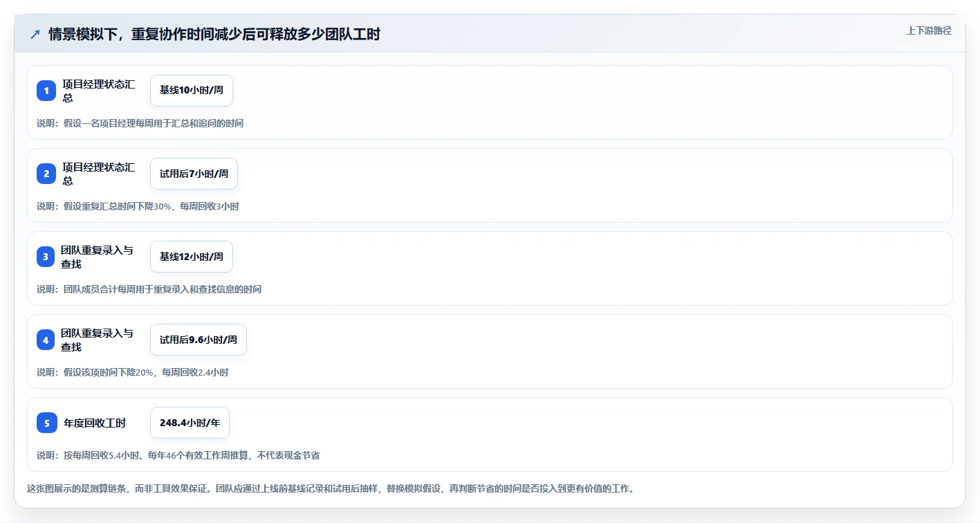Click the heading 情景模拟下，重复协作时间减少后可释放多少团队工时
Viewport: 980px width, 523px height.
pyautogui.click(x=214, y=34)
